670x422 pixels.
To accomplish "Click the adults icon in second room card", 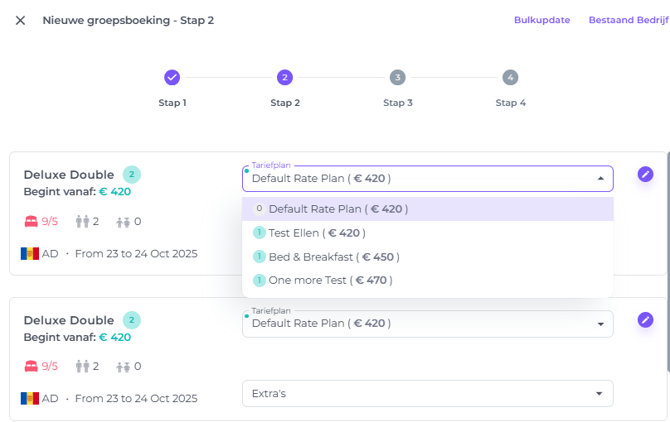I will pos(83,366).
